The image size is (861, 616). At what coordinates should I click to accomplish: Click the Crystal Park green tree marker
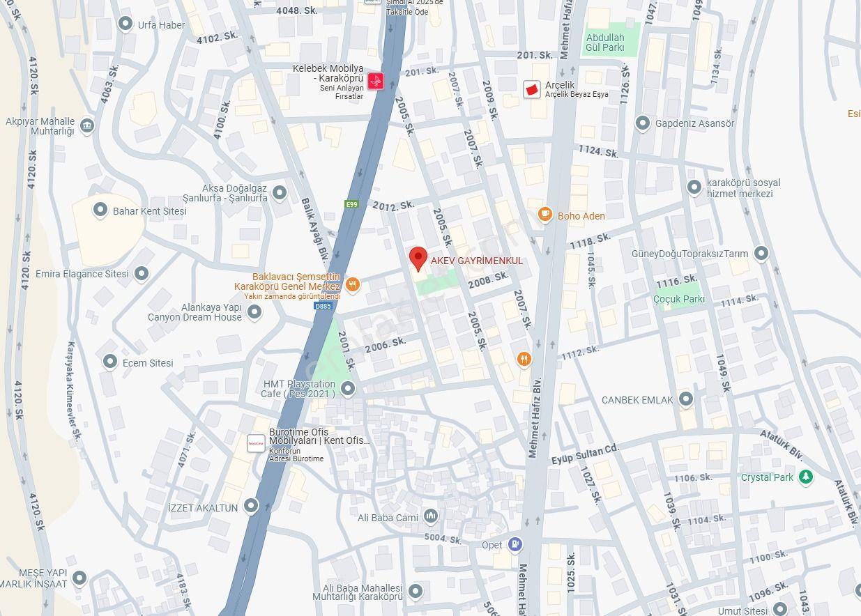pos(806,477)
